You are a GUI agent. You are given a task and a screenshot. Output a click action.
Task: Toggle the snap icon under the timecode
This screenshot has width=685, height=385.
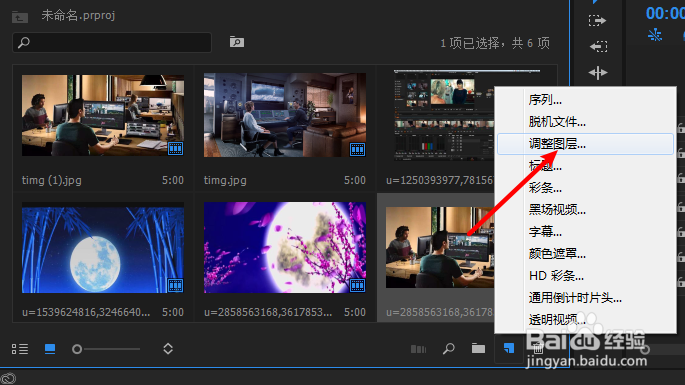(654, 35)
